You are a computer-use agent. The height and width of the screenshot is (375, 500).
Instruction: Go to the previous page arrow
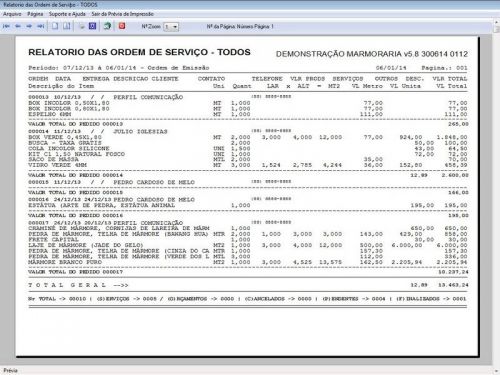click(18, 26)
